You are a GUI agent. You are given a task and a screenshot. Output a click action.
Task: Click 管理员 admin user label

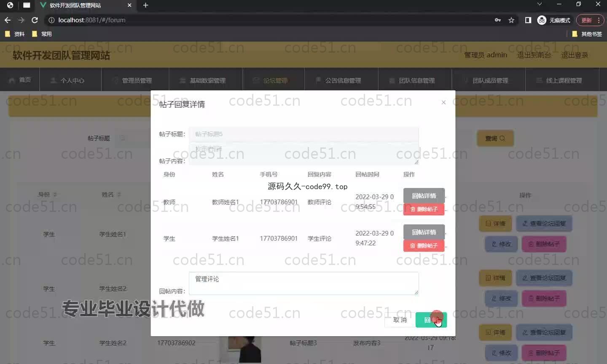pos(486,55)
